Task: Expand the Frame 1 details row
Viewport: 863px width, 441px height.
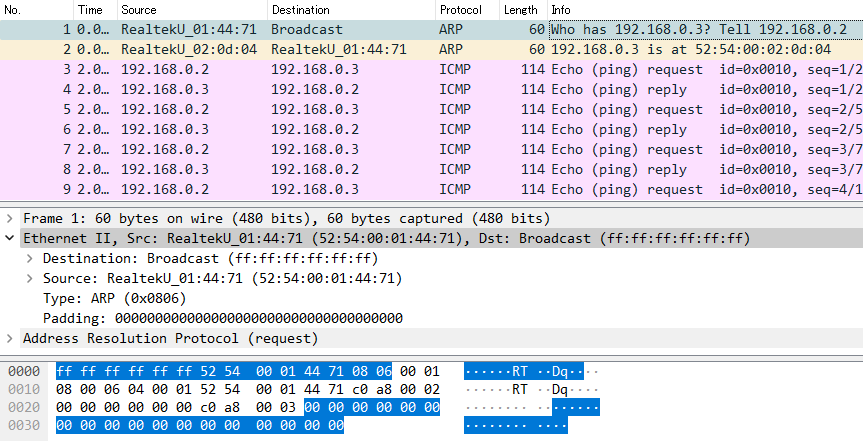Action: (11, 218)
